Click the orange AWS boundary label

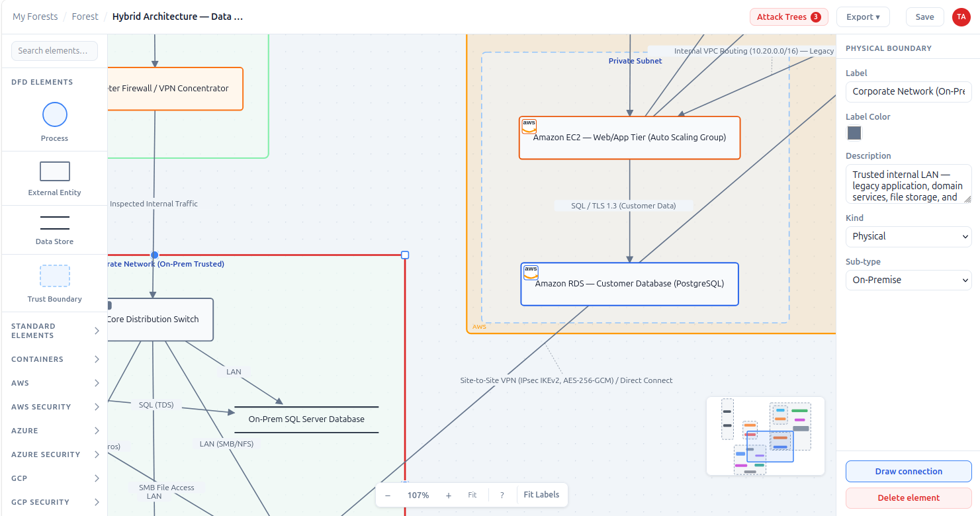(479, 327)
